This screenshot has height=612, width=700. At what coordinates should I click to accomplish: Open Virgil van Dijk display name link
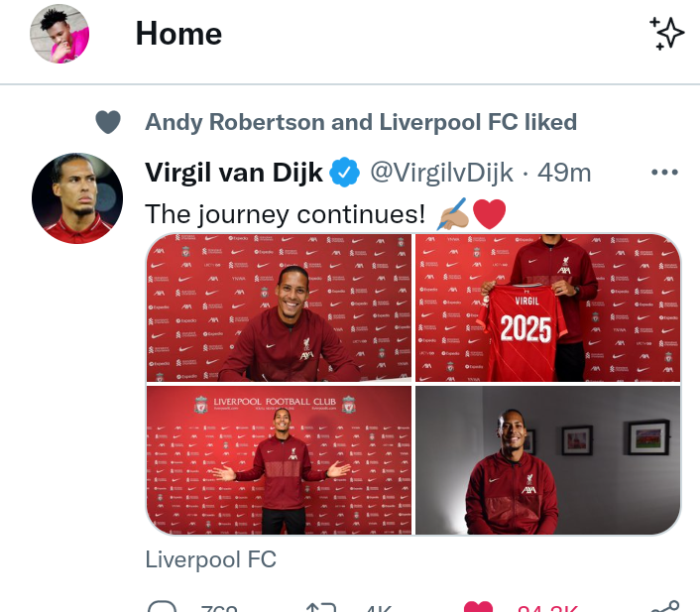[x=233, y=173]
